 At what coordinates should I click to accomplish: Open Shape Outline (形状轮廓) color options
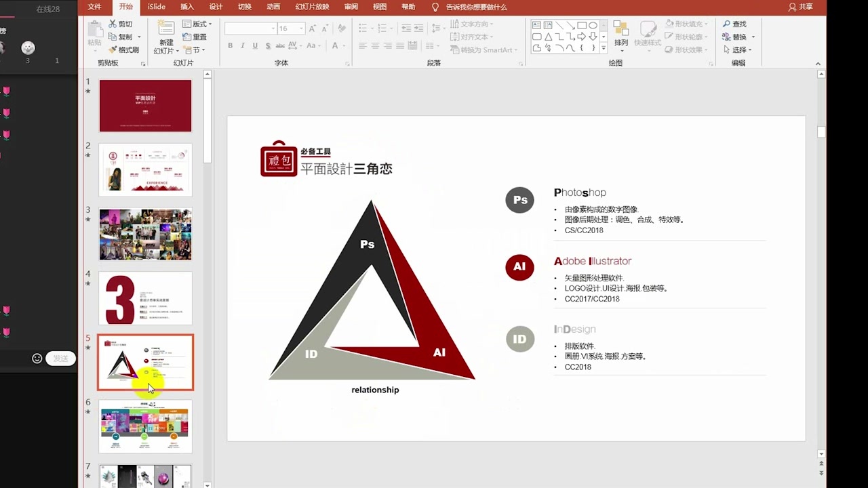(687, 37)
